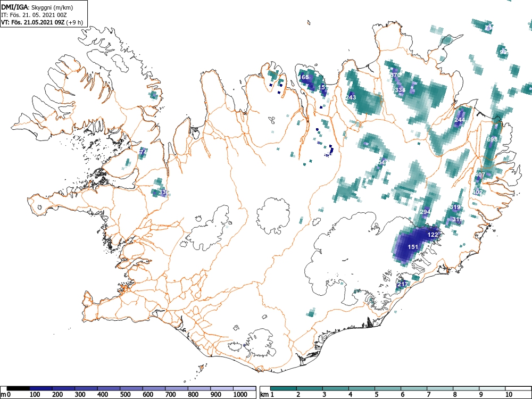Click the '151' value inside the large dark-blue patch

tap(413, 247)
